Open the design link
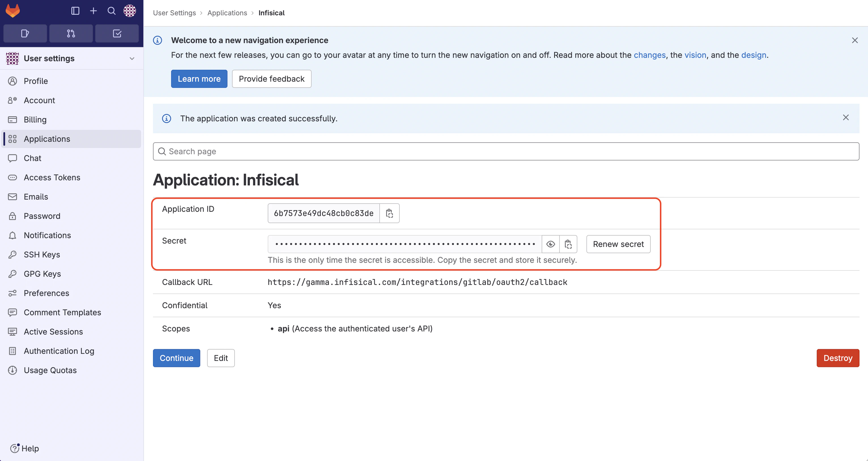This screenshot has width=868, height=461. point(754,55)
